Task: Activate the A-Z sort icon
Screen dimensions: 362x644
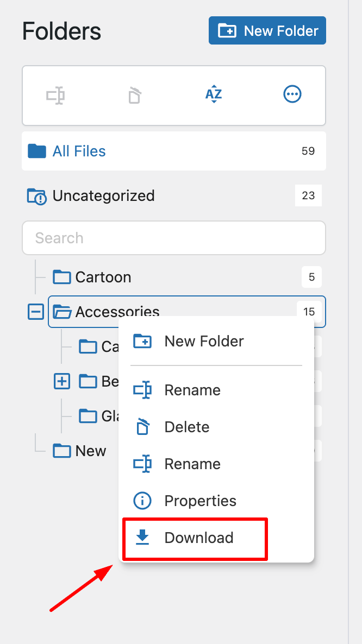Action: pos(214,94)
